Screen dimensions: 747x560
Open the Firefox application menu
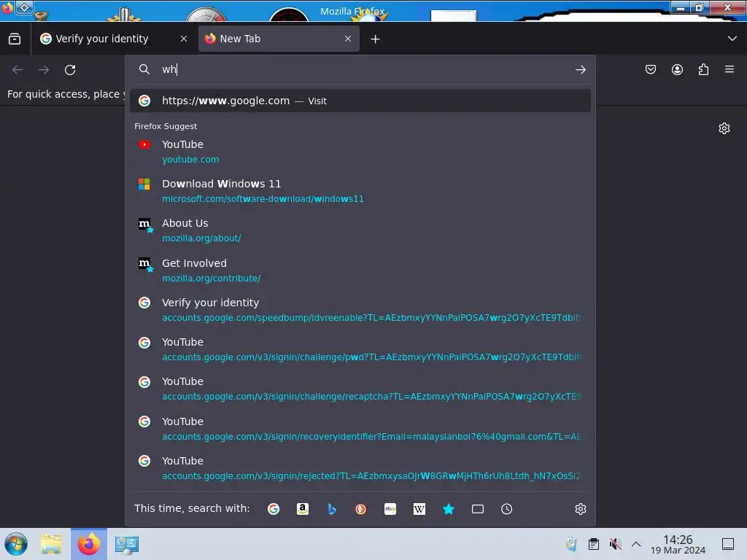click(729, 69)
